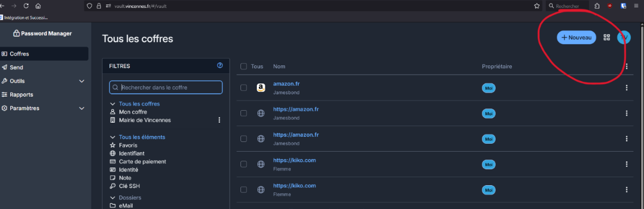
Task: Click the tracking protection shield icon
Action: (x=90, y=6)
